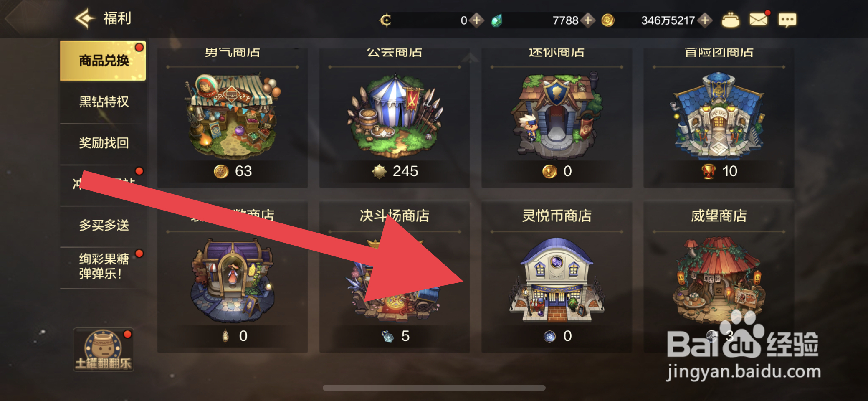Open the chat bubble icon

click(787, 20)
